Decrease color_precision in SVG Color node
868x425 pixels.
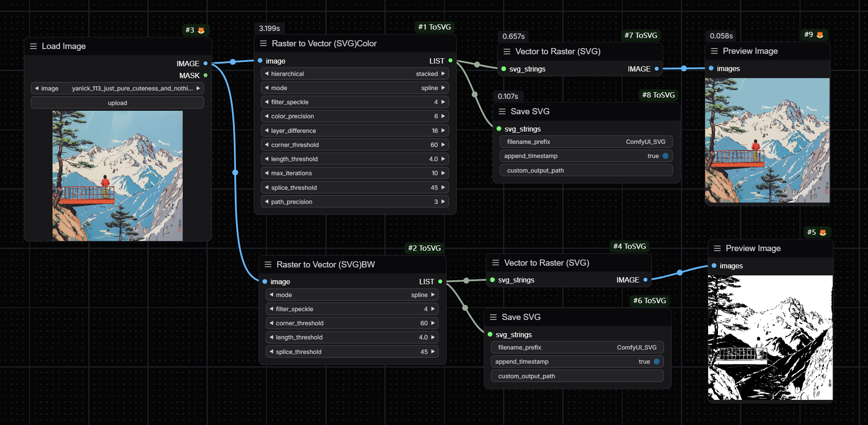[x=267, y=116]
